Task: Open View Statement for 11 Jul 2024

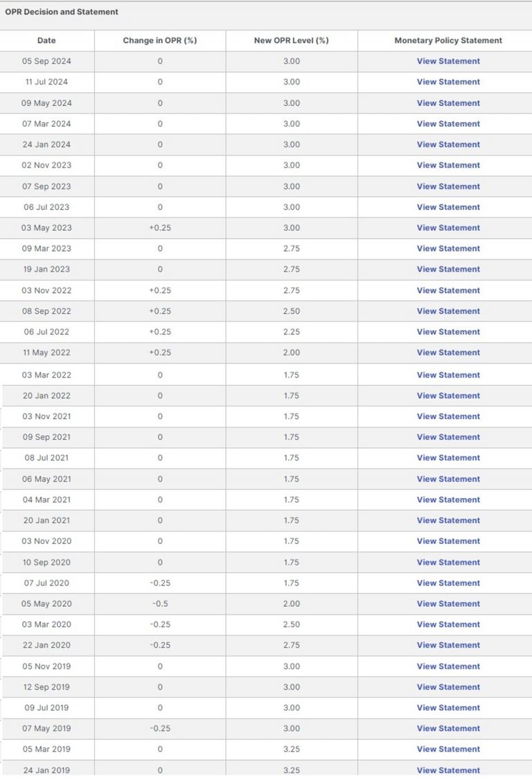Action: [x=448, y=82]
